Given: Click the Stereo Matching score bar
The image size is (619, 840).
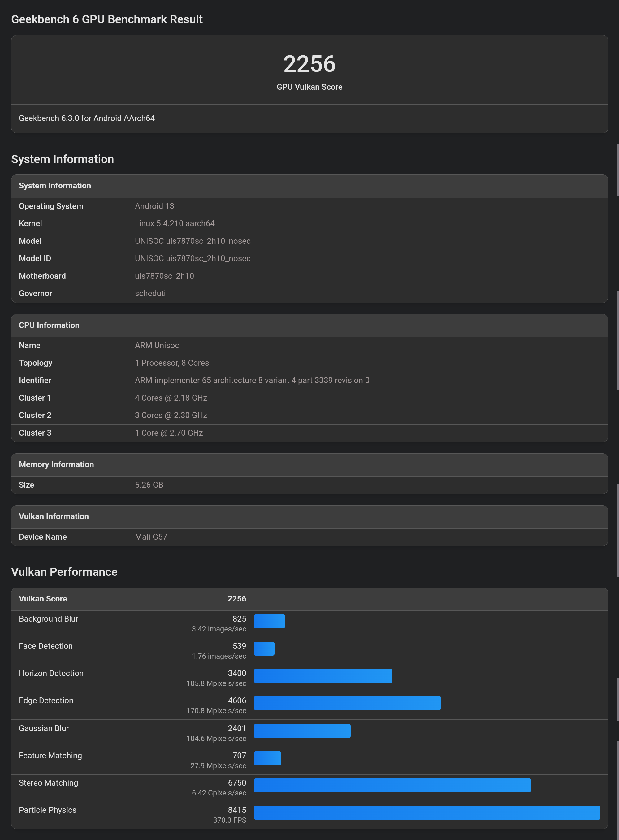Looking at the screenshot, I should click(x=392, y=785).
